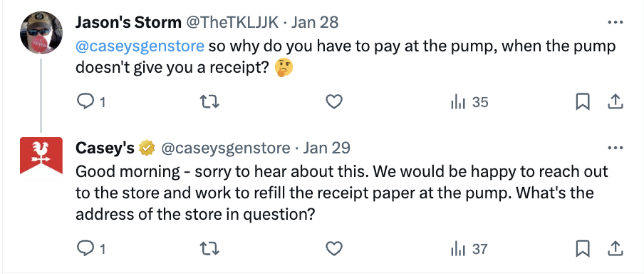Open more options on Jason's Storm tweet
Image resolution: width=644 pixels, height=274 pixels.
[615, 23]
